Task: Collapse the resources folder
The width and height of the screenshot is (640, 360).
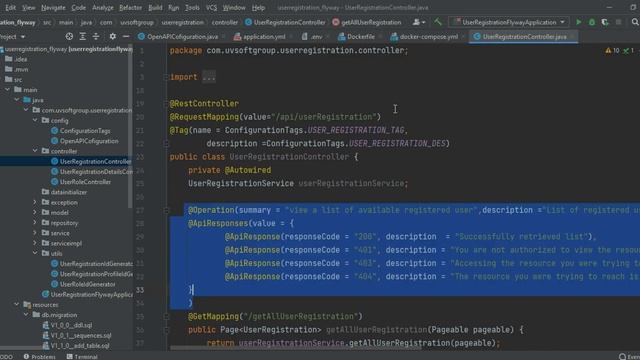Action: tap(17, 304)
